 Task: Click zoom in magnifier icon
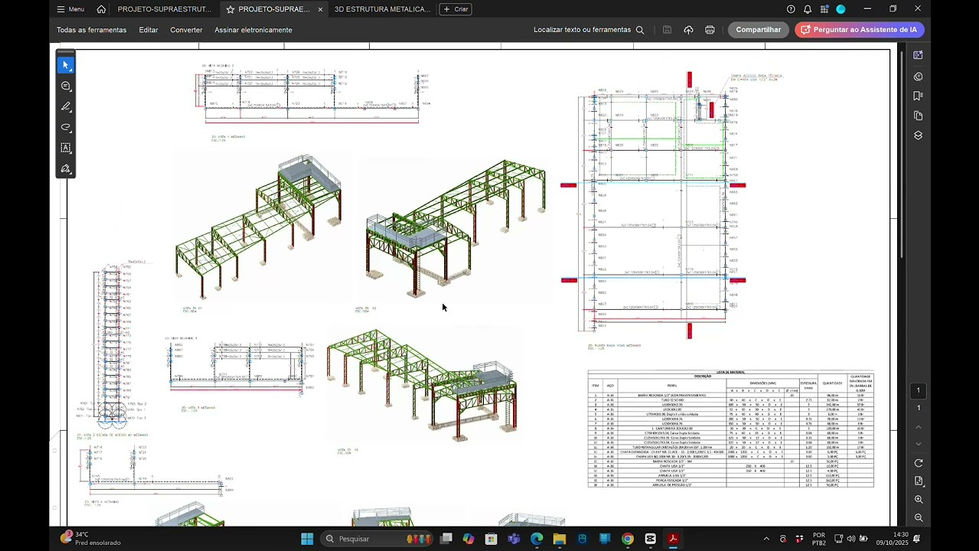click(918, 499)
